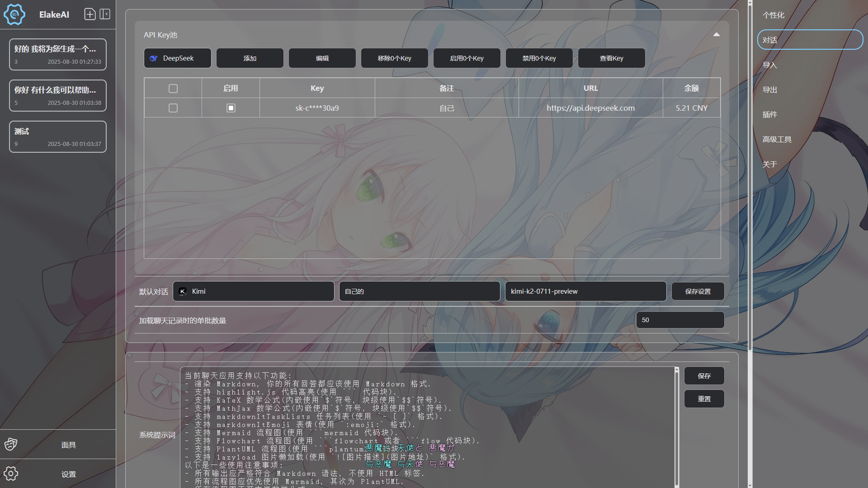The image size is (868, 488).
Task: Open the 高级工具 settings tab
Action: 810,140
